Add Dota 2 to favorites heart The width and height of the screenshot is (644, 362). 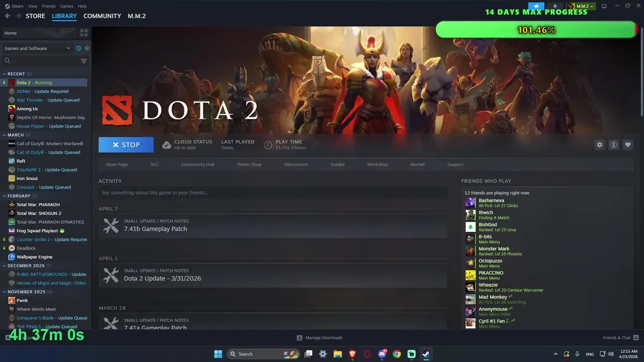click(x=627, y=145)
